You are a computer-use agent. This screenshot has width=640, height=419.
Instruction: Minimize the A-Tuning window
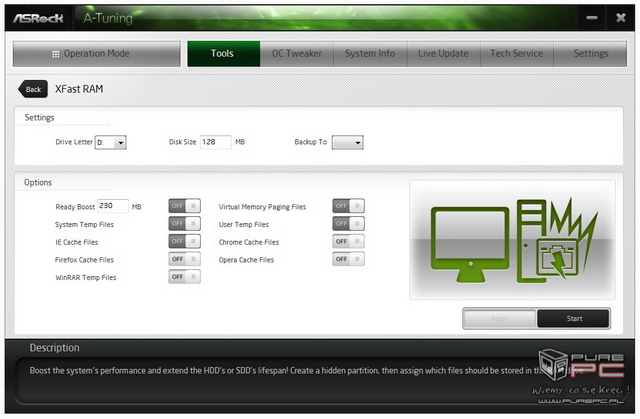tap(592, 18)
